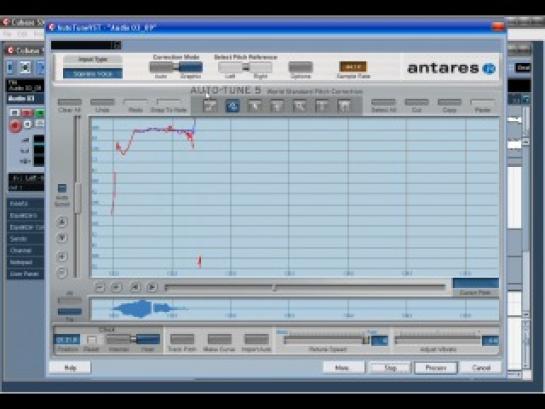Click the Monitor speaker button in Cubase inspector
545x409 pixels.
(28, 124)
